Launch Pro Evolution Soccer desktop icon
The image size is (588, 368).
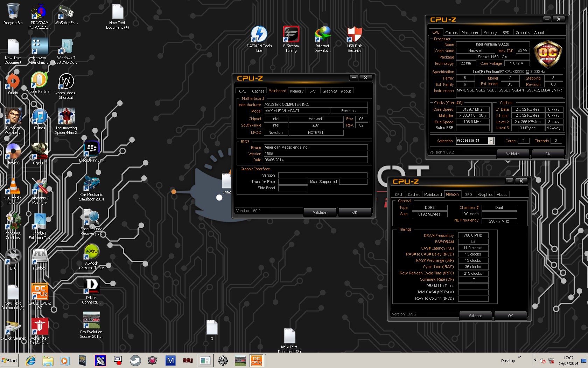[91, 325]
